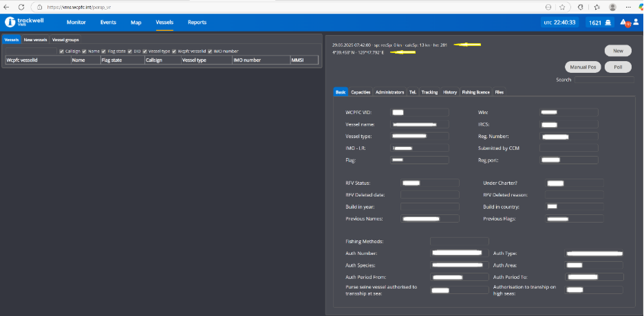Toggle the Wcpfc vesselId column checkbox
Viewport: 644px width, 316px height.
point(174,52)
